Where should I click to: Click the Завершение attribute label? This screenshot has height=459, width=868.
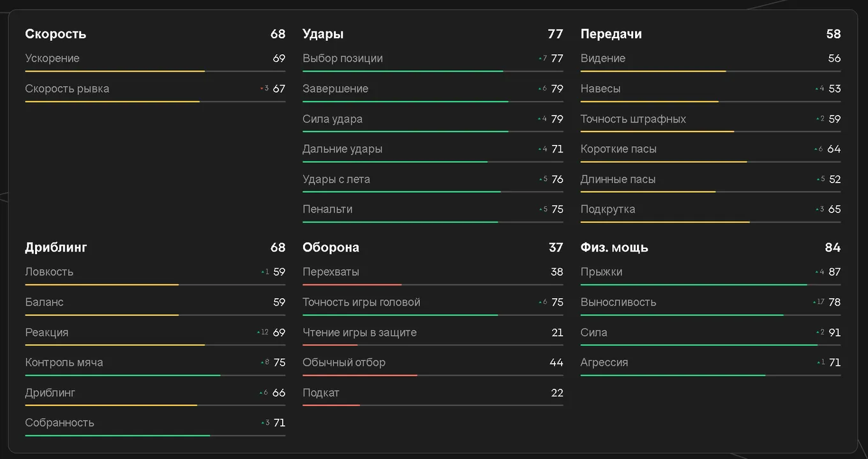[x=335, y=89]
